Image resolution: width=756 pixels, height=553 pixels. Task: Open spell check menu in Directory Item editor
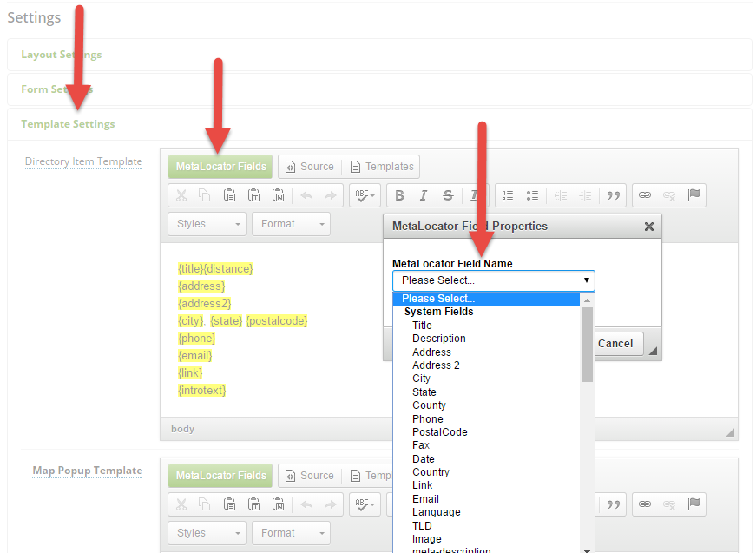(x=365, y=195)
